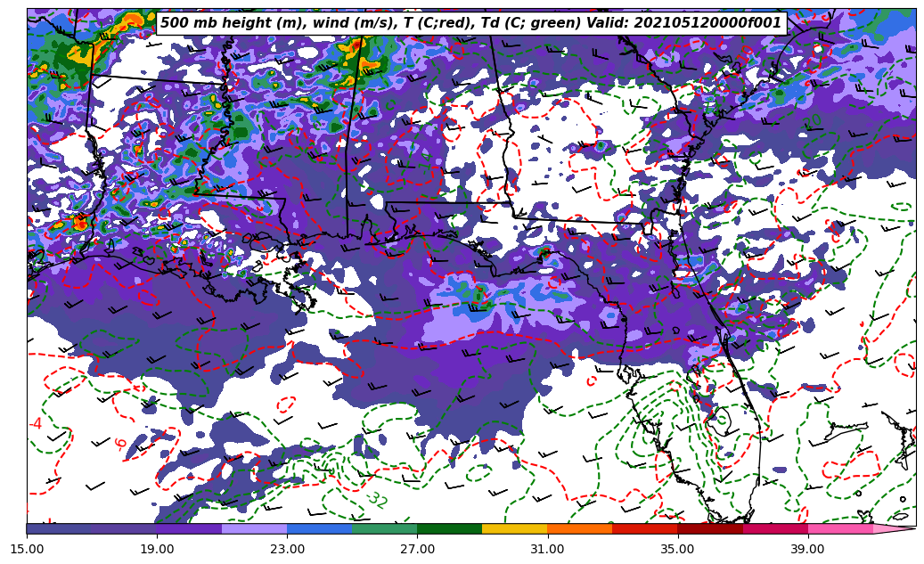Click the yellow segment of the colorbar
This screenshot has height=564, width=924.
pyautogui.click(x=514, y=528)
